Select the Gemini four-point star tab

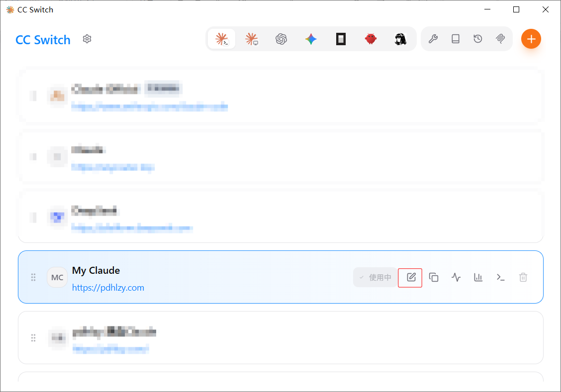[x=311, y=39]
